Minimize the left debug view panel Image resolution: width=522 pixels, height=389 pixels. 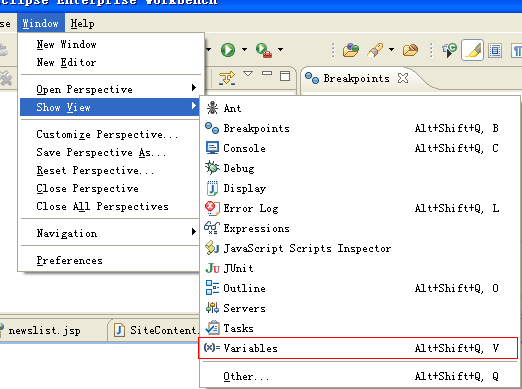(267, 73)
